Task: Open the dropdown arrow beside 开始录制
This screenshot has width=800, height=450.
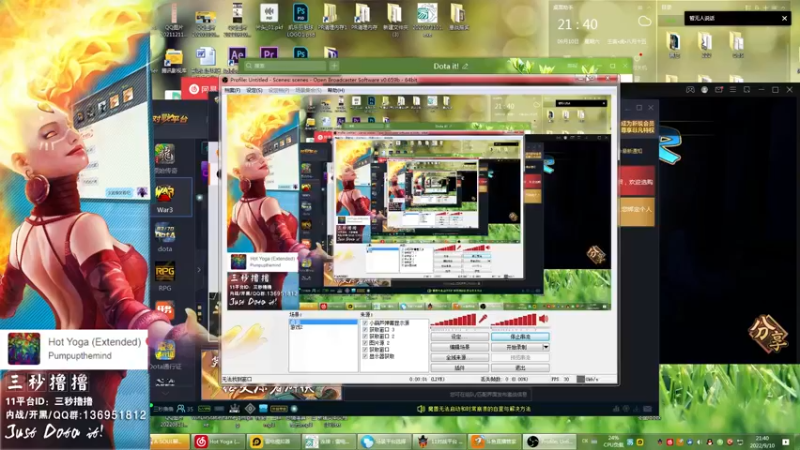Action: [546, 347]
